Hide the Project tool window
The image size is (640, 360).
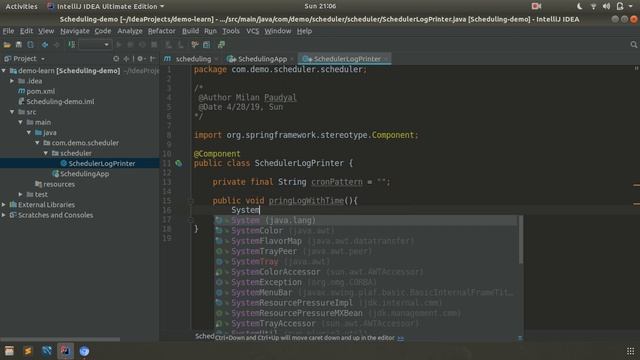[x=152, y=59]
